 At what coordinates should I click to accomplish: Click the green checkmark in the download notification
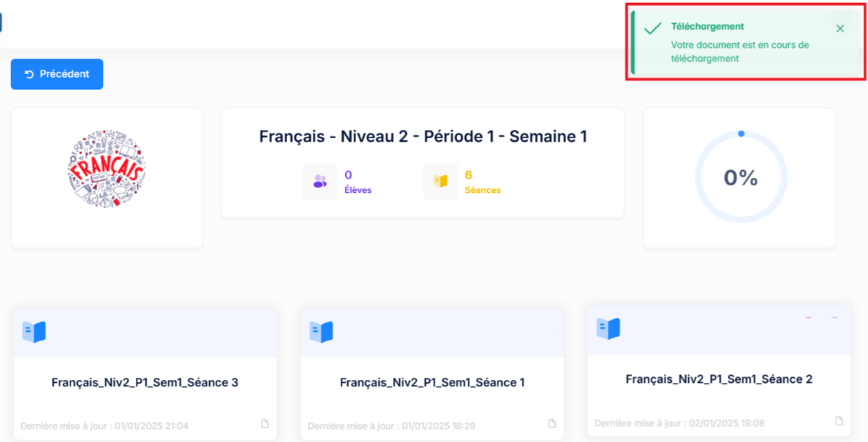[653, 29]
